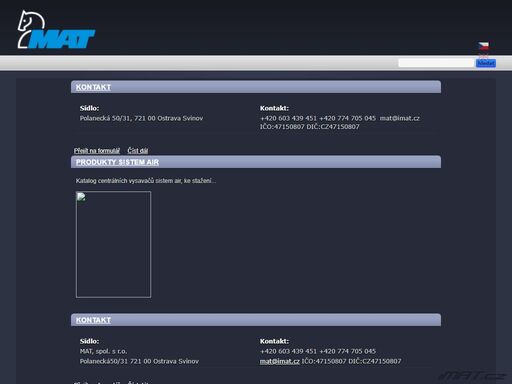Viewport: 512px width, 384px height.
Task: Open the KONTAKT heading below the catalog thumbnail
Action: pos(93,320)
